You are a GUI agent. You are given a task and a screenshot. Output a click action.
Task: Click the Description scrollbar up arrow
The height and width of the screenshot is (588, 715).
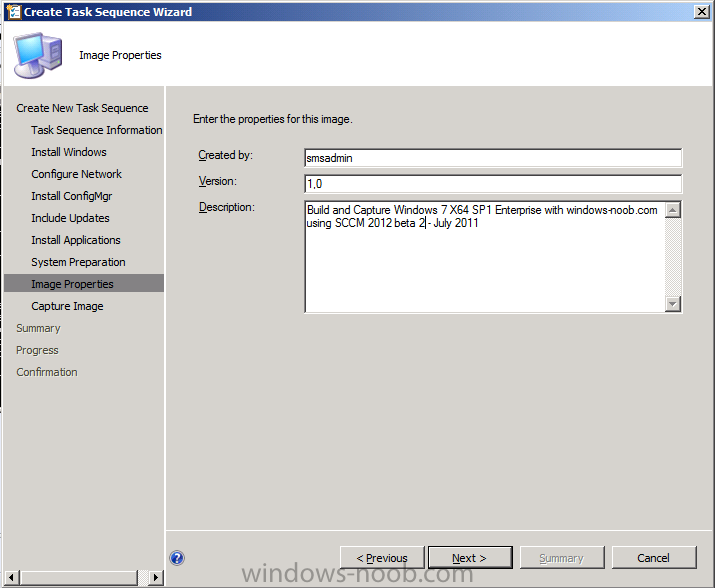tap(673, 210)
